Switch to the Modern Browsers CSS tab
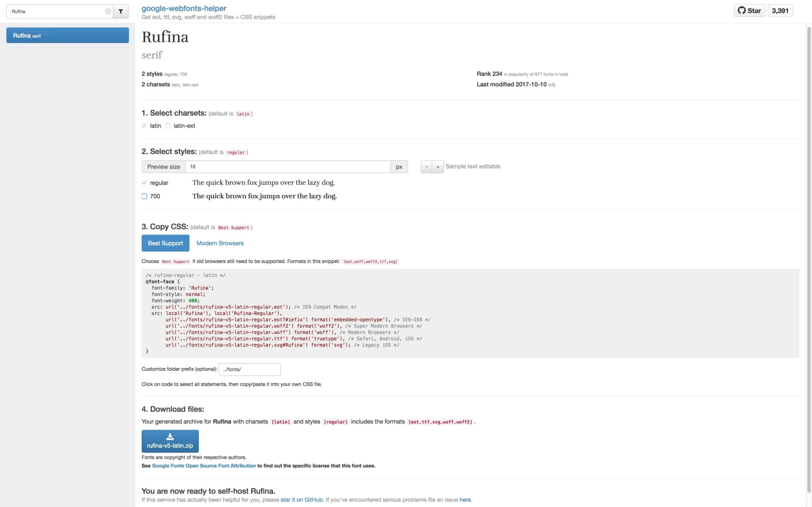The image size is (812, 507). click(220, 243)
